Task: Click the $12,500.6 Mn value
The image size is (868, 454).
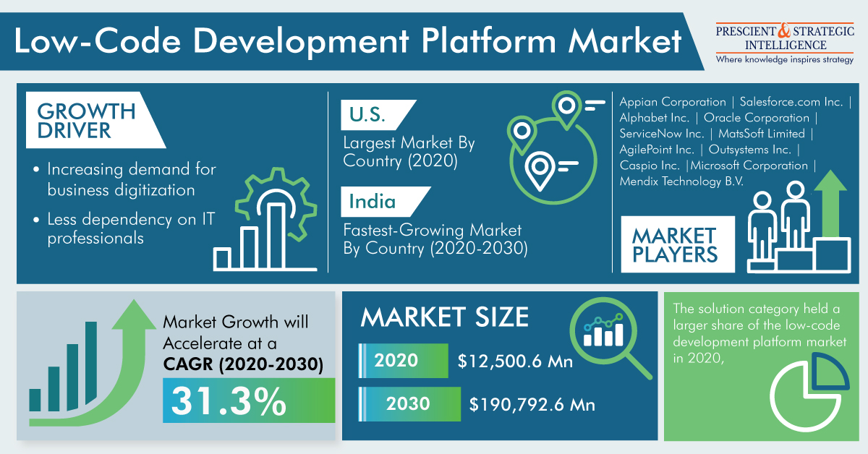Action: pyautogui.click(x=516, y=361)
